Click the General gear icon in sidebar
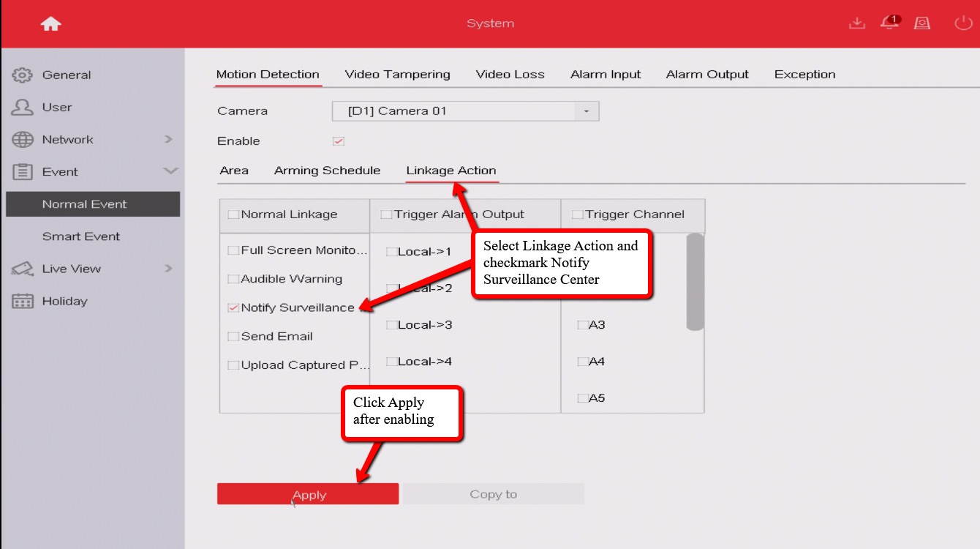This screenshot has width=980, height=549. point(23,75)
